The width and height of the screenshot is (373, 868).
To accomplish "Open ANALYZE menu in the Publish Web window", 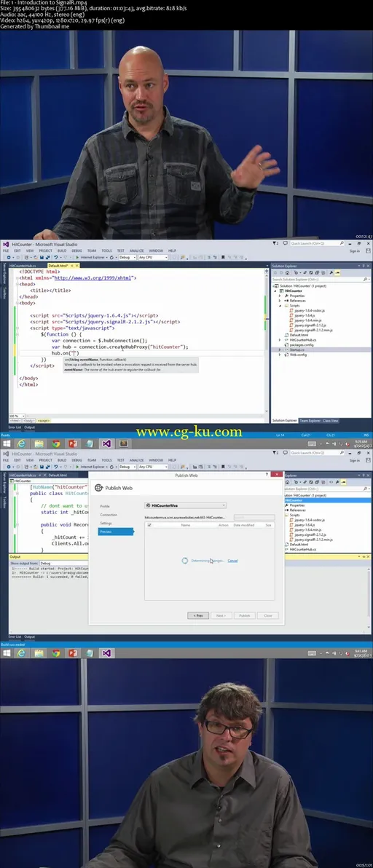I will [137, 460].
